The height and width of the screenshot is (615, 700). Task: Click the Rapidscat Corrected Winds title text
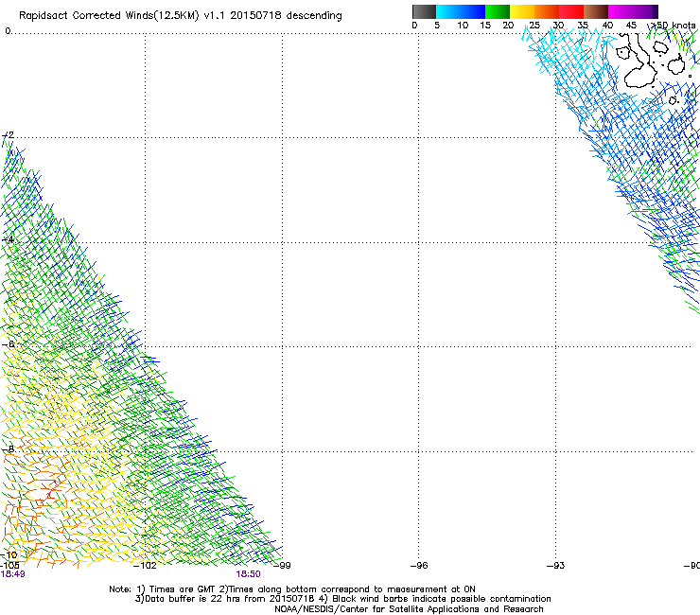[181, 15]
